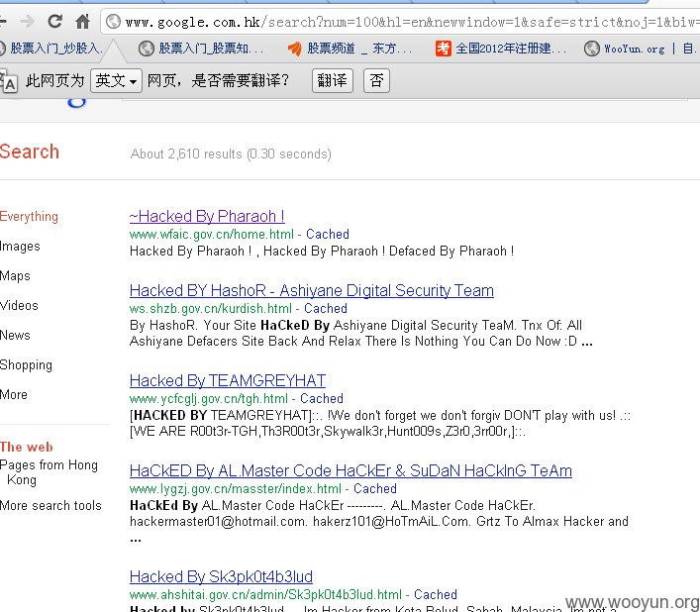
Task: Select The web region filter
Action: [27, 447]
